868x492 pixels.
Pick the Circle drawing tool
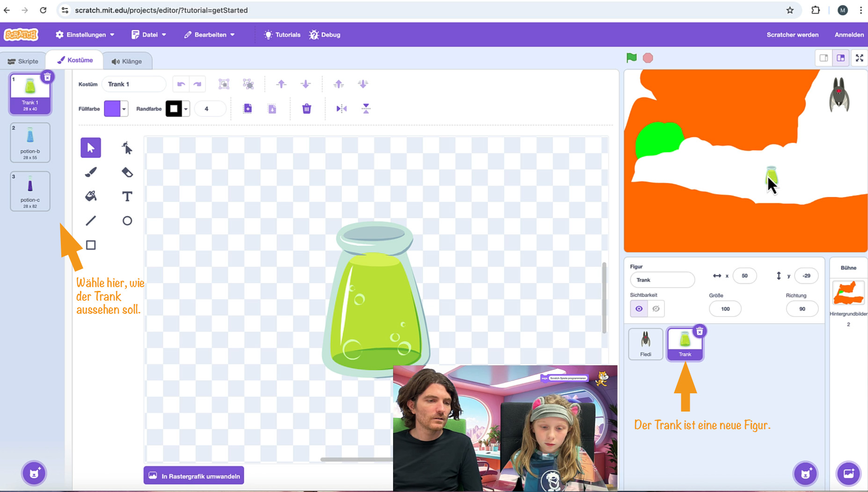click(x=127, y=221)
